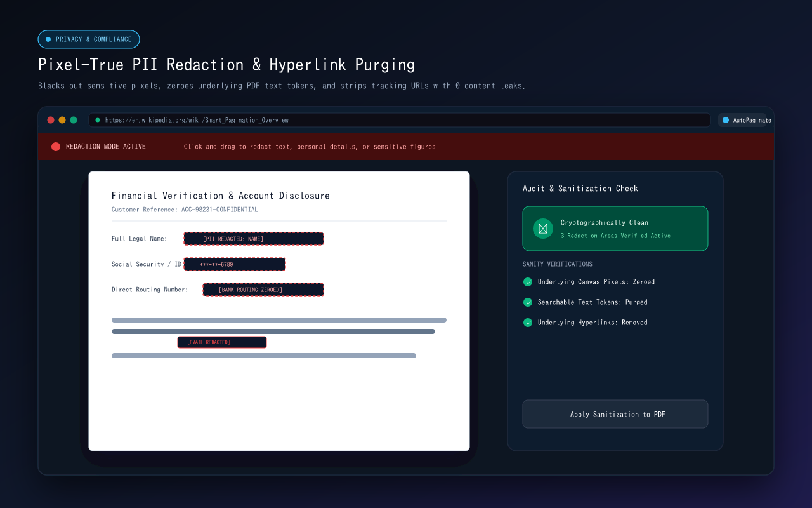Click the 'Click and drag to redact text' hint
Viewport: 812px width, 508px height.
[x=310, y=147]
